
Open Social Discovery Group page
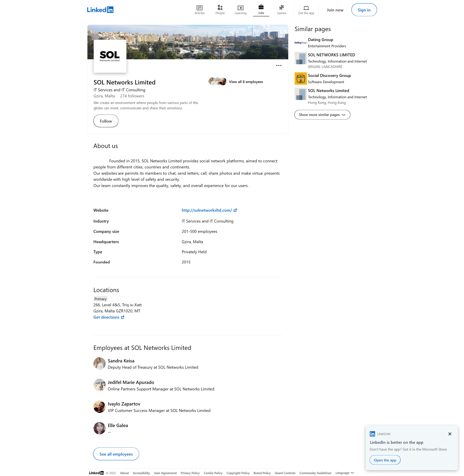pyautogui.click(x=329, y=75)
